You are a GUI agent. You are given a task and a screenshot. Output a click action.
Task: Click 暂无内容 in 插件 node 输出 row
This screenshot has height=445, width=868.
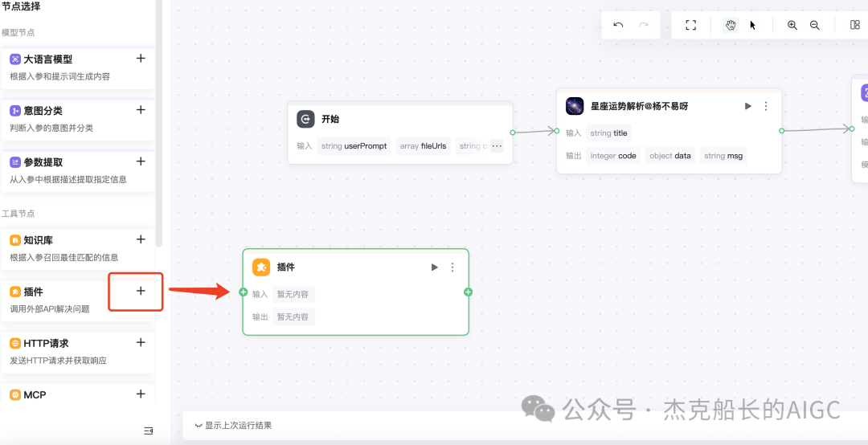tap(293, 316)
